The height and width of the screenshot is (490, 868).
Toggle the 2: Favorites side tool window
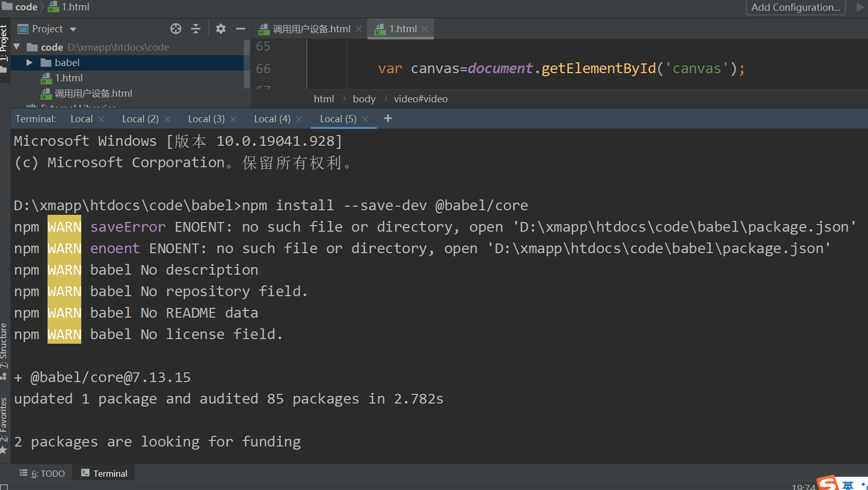click(x=4, y=426)
